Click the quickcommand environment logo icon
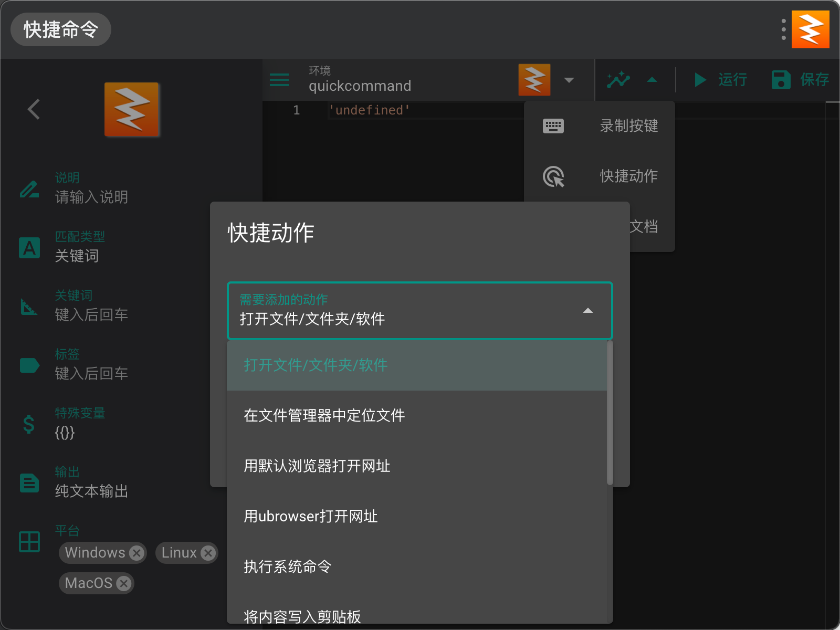 (x=534, y=80)
